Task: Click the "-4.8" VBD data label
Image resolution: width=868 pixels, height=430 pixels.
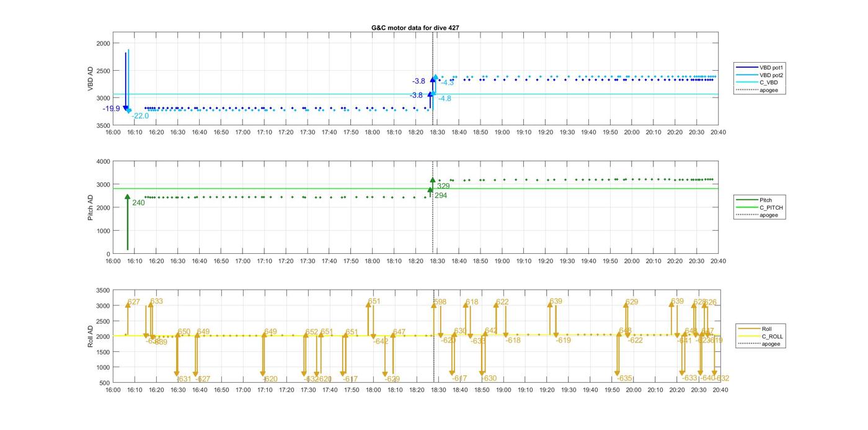Action: [445, 99]
